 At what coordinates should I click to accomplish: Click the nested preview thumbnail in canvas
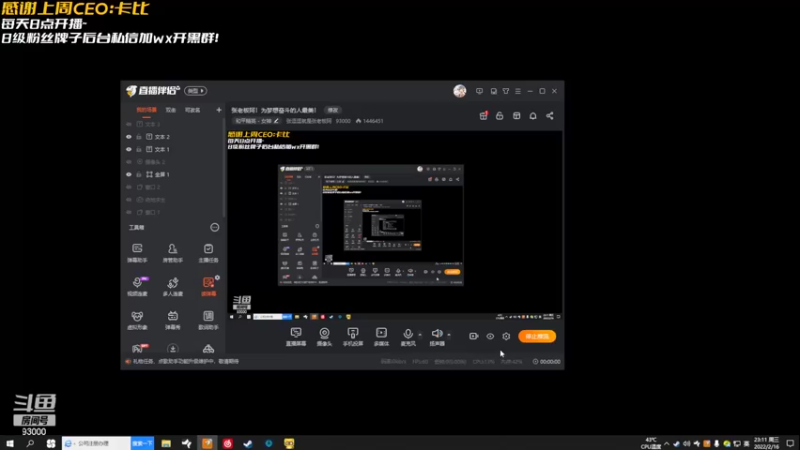pyautogui.click(x=371, y=225)
